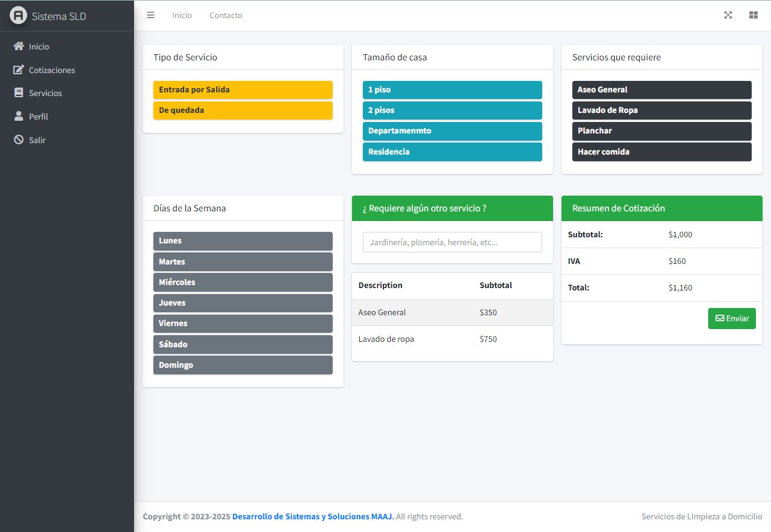Open the Contacto top navigation link
The image size is (771, 532).
[x=226, y=16]
